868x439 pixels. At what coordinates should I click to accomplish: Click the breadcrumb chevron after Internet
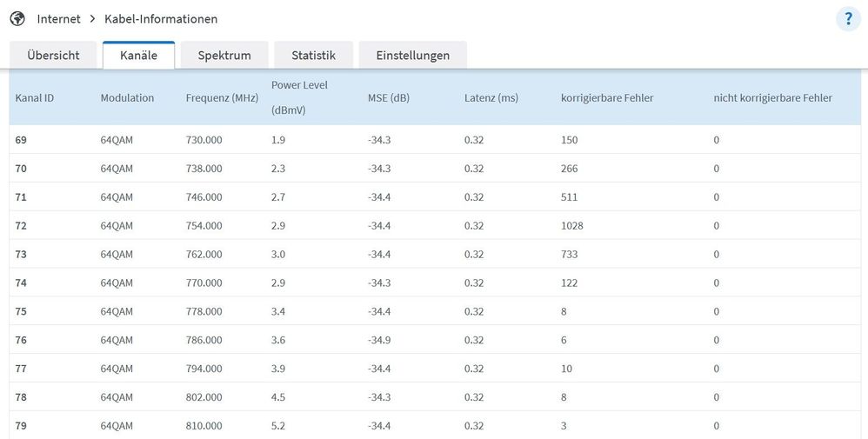[92, 19]
